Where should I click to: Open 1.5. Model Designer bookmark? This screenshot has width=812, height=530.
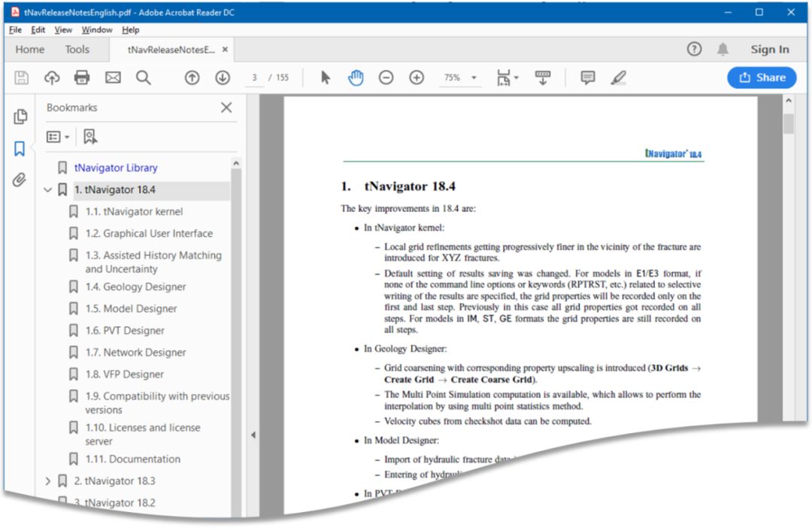131,308
